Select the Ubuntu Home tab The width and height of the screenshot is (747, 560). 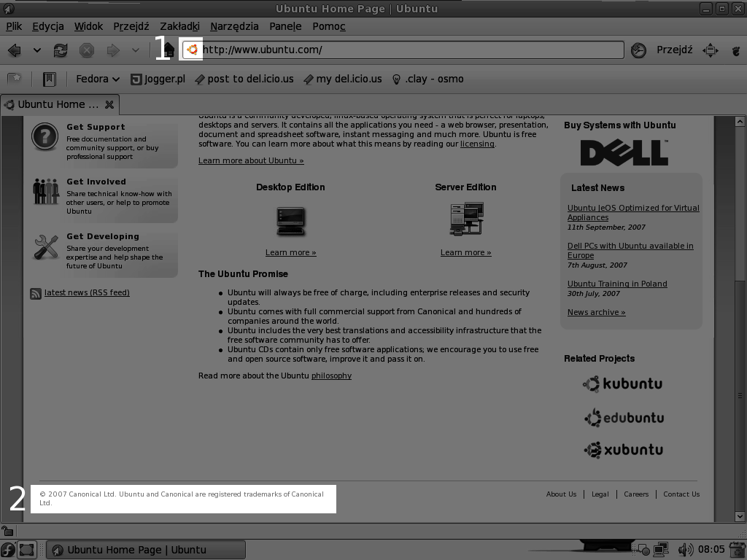(x=60, y=104)
